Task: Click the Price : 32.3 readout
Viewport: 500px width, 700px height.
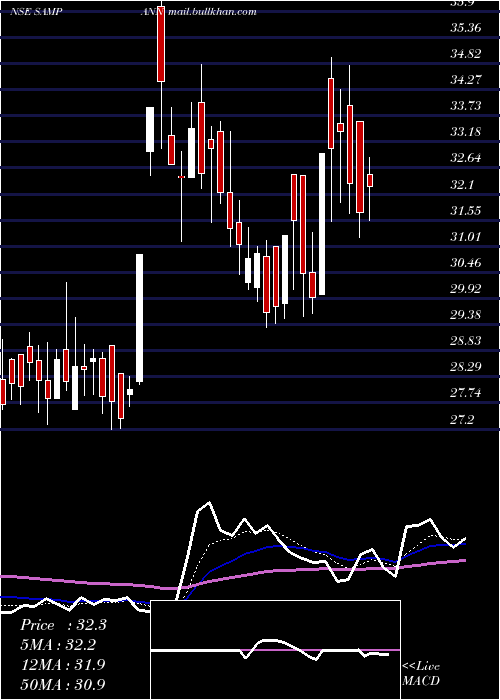Action: tap(63, 625)
